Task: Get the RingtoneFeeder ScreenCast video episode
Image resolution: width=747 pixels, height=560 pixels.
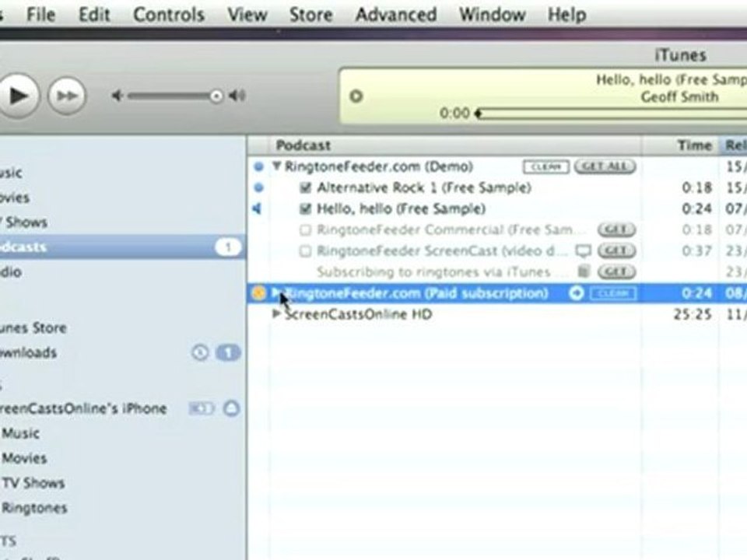Action: click(616, 251)
